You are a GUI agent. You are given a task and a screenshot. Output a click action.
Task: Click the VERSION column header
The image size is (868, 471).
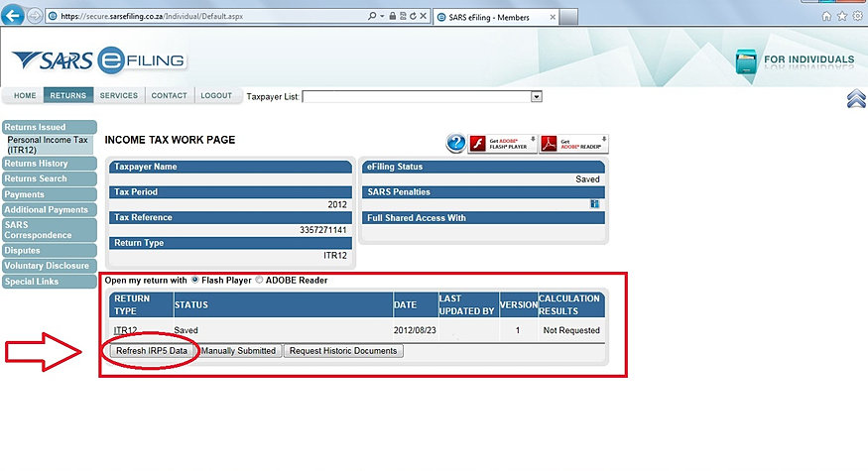point(518,305)
